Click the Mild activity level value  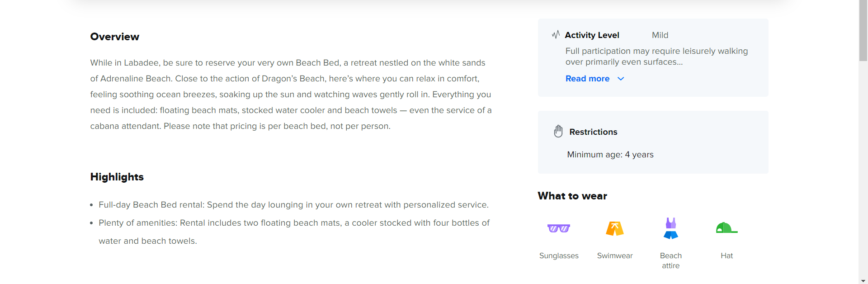tap(660, 35)
